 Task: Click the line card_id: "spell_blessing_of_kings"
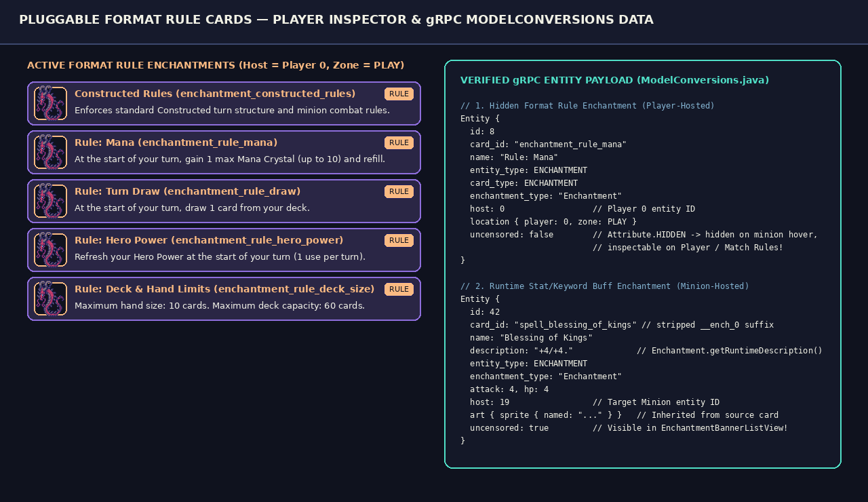(x=553, y=325)
